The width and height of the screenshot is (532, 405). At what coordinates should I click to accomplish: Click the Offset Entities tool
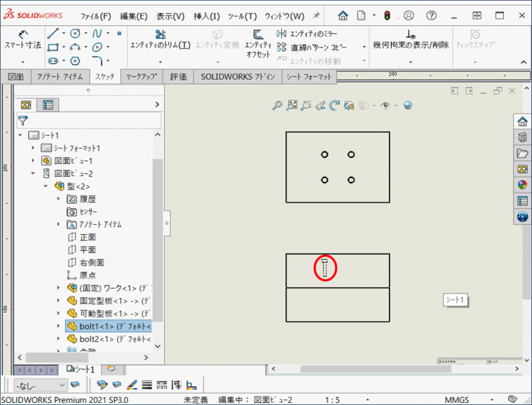(258, 44)
